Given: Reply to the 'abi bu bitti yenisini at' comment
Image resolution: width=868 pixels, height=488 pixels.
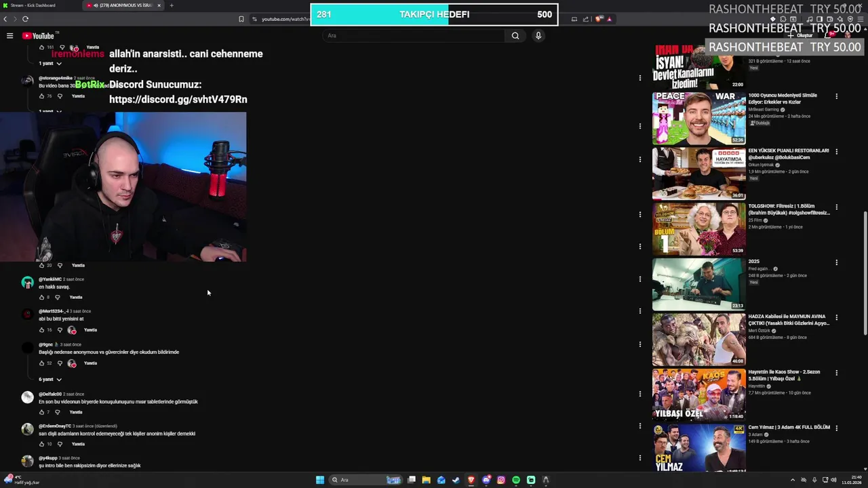Looking at the screenshot, I should (x=90, y=330).
